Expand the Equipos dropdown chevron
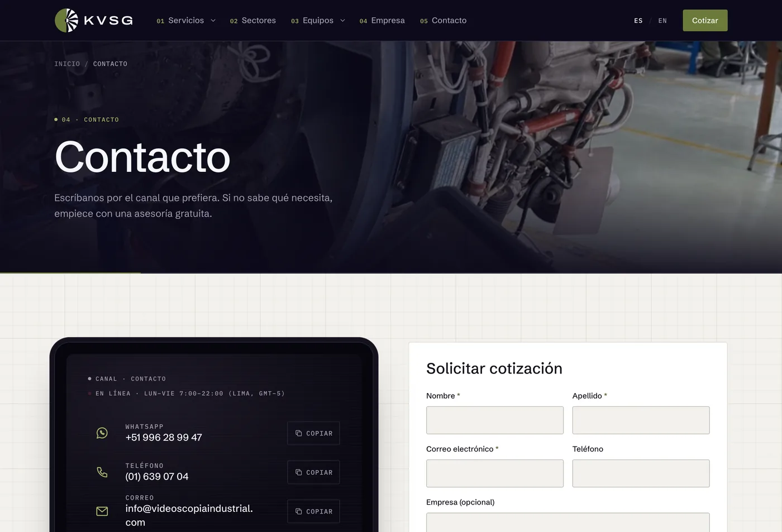Image resolution: width=782 pixels, height=532 pixels. (342, 21)
